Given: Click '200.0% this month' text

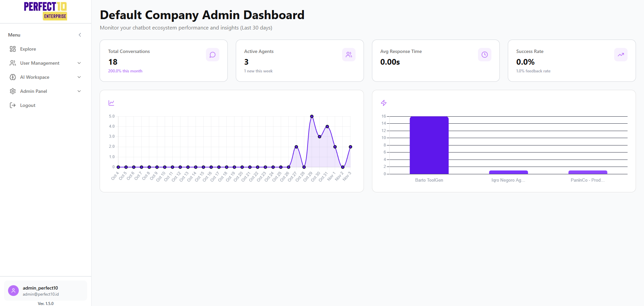Looking at the screenshot, I should 125,71.
